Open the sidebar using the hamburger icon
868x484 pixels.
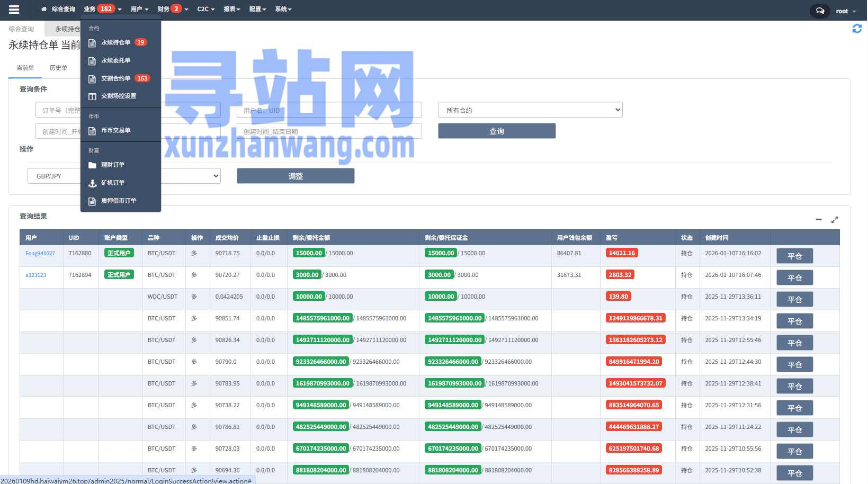click(14, 9)
